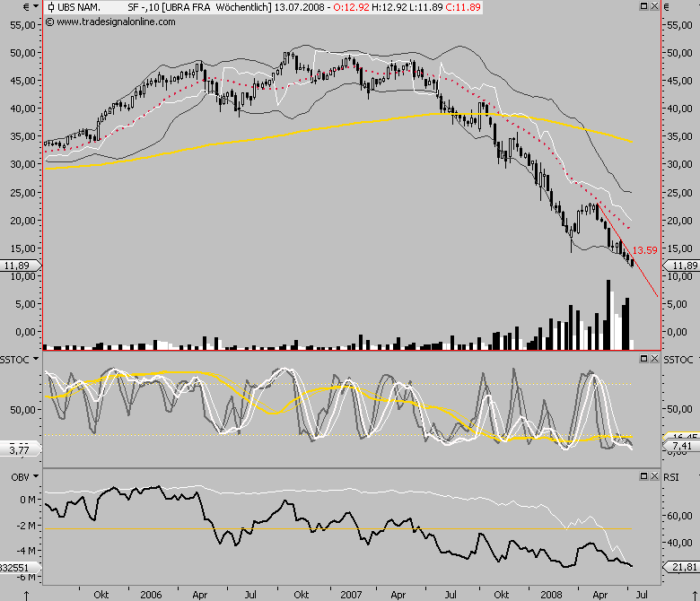Select the 11,89 price marker on right axis

(x=684, y=266)
